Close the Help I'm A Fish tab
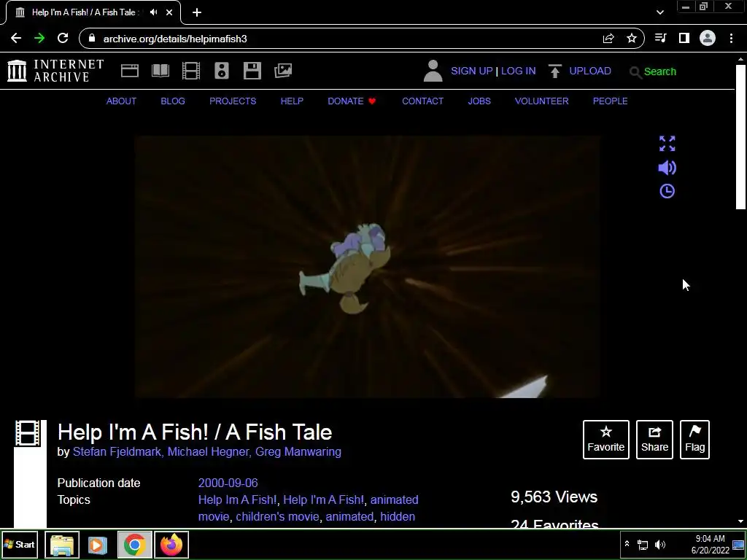747x560 pixels. pyautogui.click(x=169, y=12)
